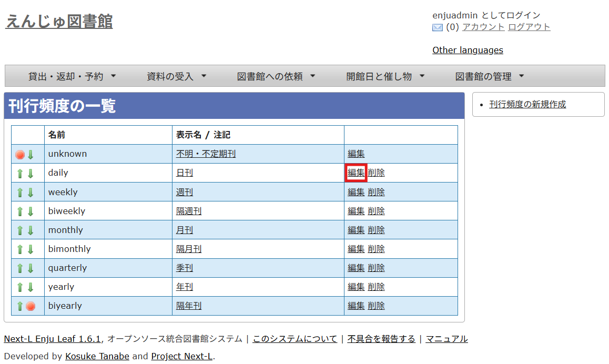Viewport: 609px width, 364px height.
Task: Open the 週刊 link
Action: coord(185,192)
